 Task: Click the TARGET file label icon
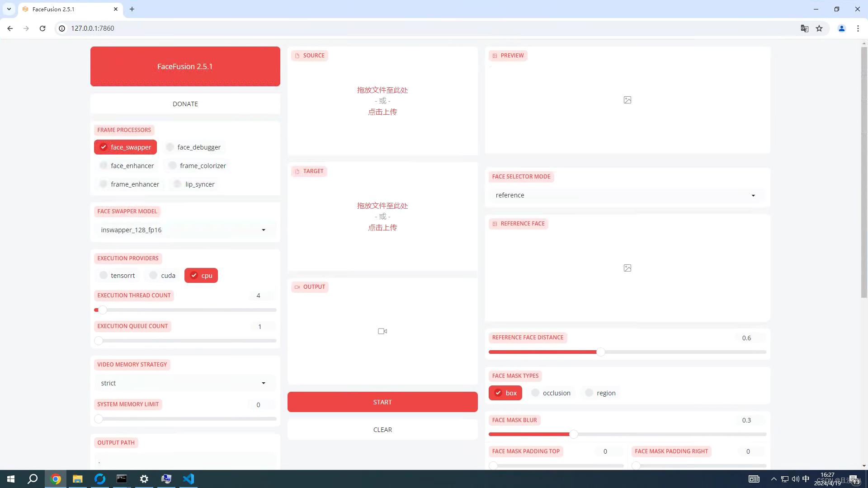(x=297, y=171)
